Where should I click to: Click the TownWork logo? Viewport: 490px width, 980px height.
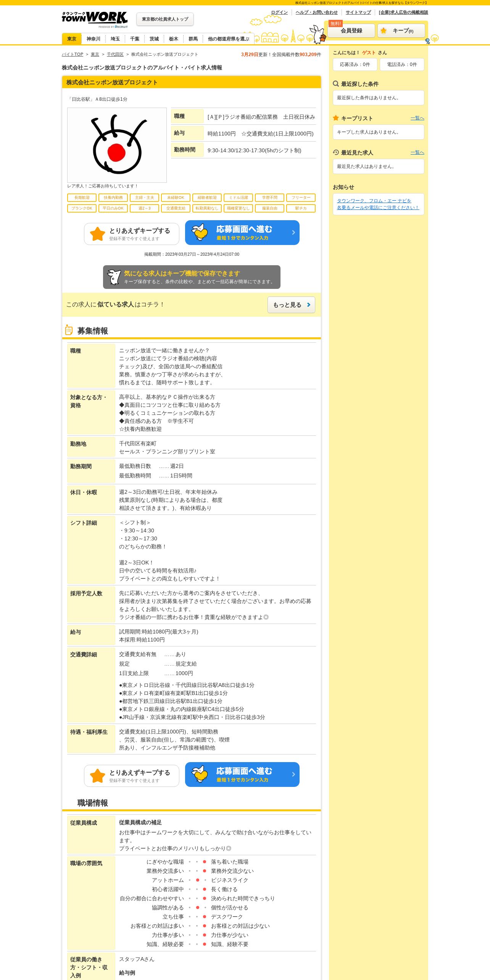coord(95,19)
